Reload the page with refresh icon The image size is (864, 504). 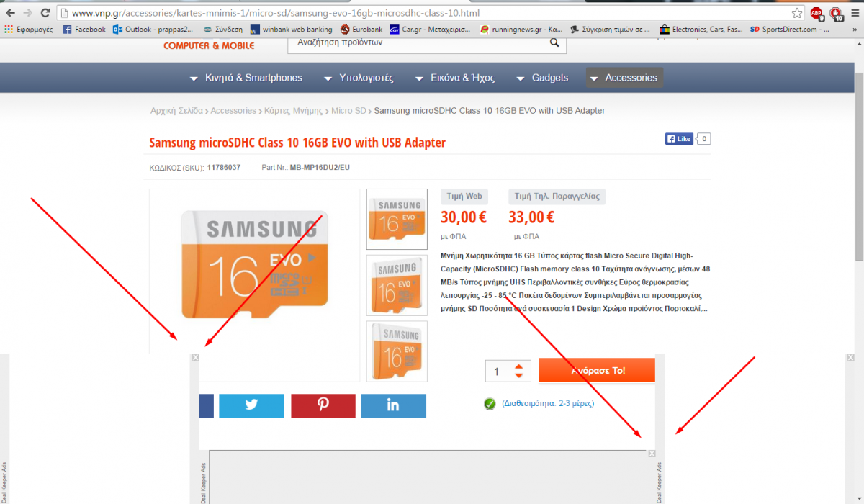(x=45, y=13)
